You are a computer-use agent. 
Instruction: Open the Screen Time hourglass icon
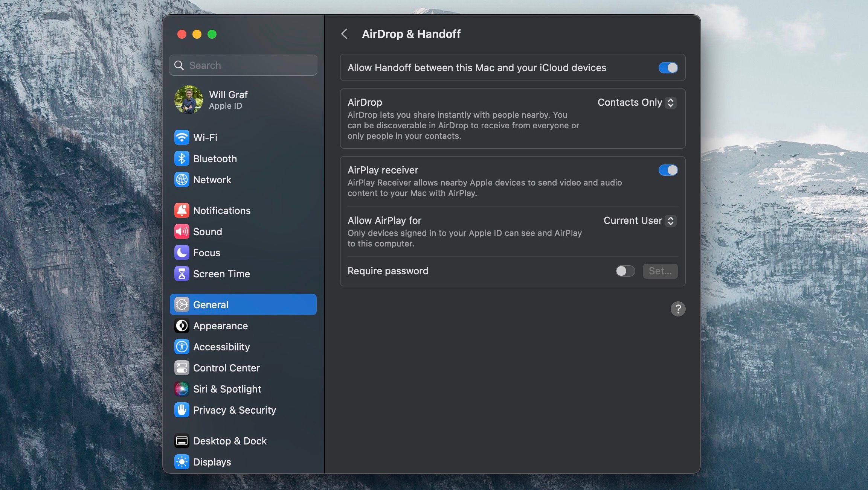pyautogui.click(x=182, y=274)
